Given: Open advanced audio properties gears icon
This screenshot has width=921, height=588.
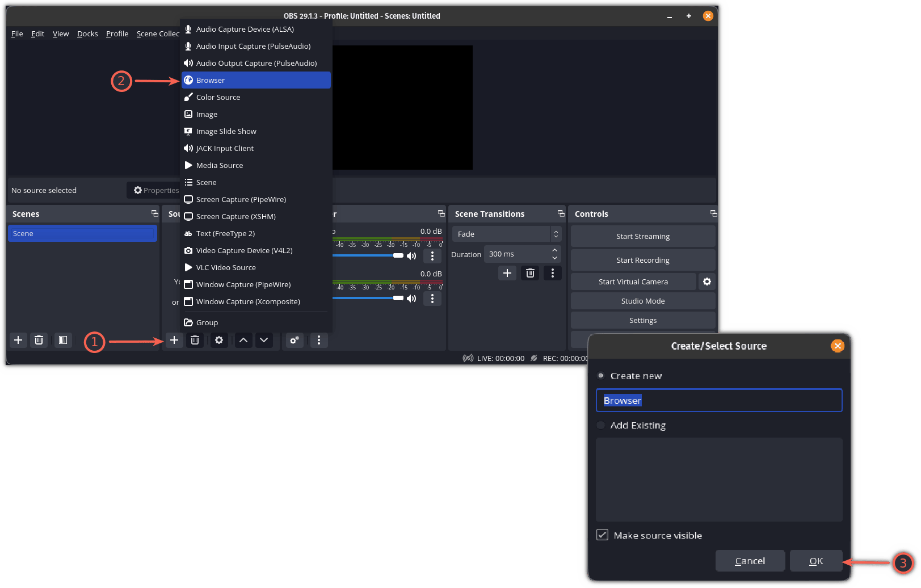Looking at the screenshot, I should pos(295,340).
